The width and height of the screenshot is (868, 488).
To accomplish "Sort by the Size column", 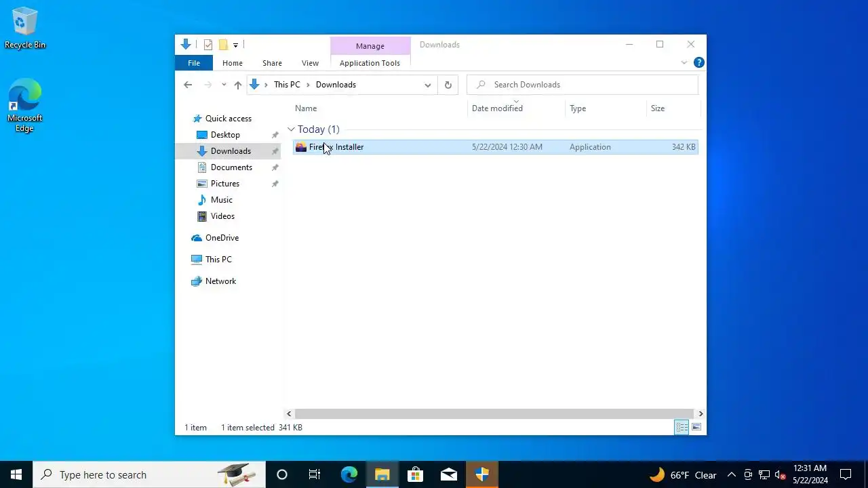I will click(673, 108).
